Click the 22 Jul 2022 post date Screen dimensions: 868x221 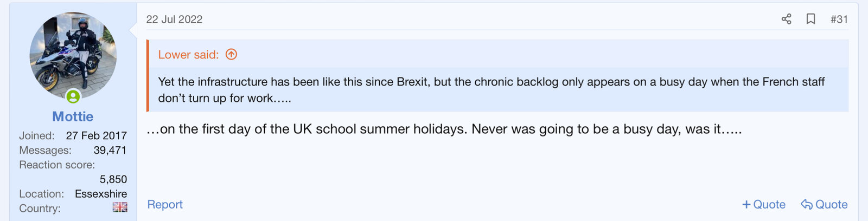[x=174, y=19]
